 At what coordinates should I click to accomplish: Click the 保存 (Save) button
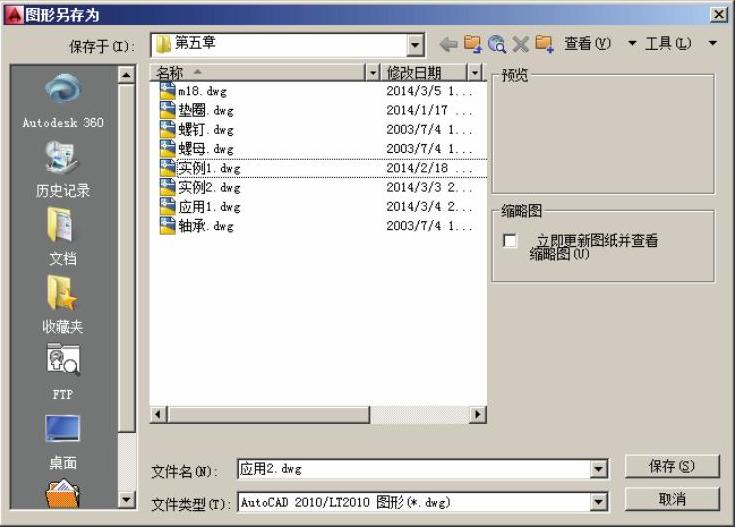(671, 466)
